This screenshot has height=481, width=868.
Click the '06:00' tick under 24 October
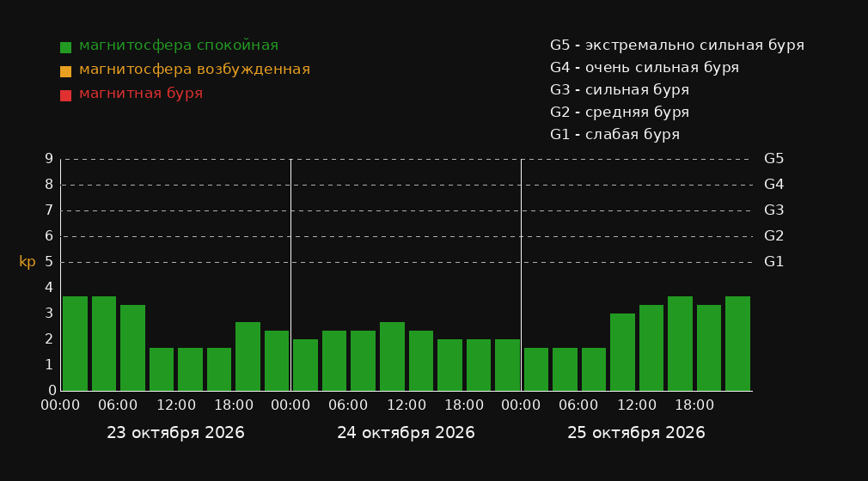[x=348, y=405]
